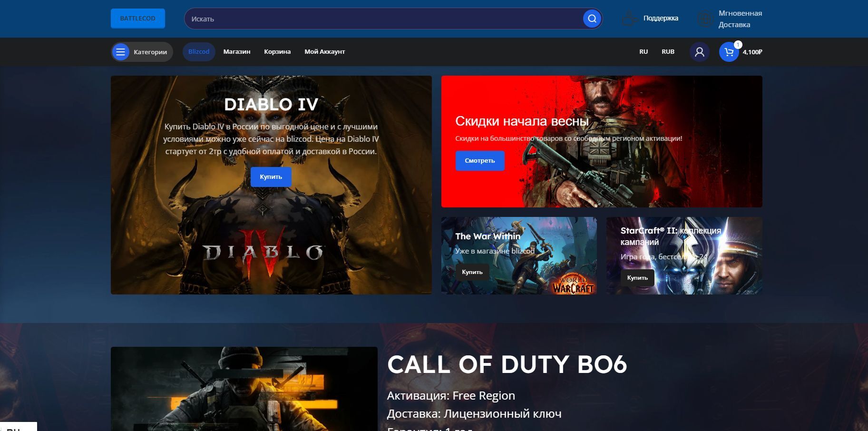The width and height of the screenshot is (868, 431).
Task: Click the CALL OF DUTY BO6 heading
Action: pos(507,364)
